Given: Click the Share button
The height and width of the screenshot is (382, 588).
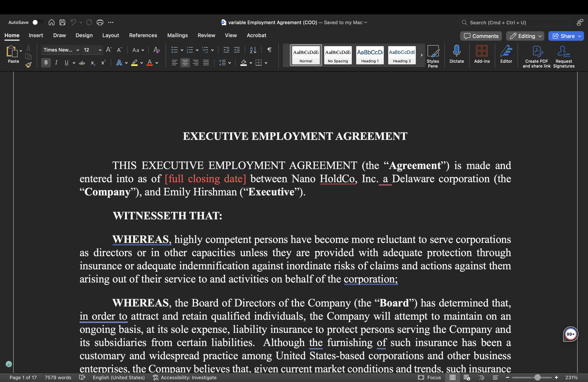Looking at the screenshot, I should [566, 36].
